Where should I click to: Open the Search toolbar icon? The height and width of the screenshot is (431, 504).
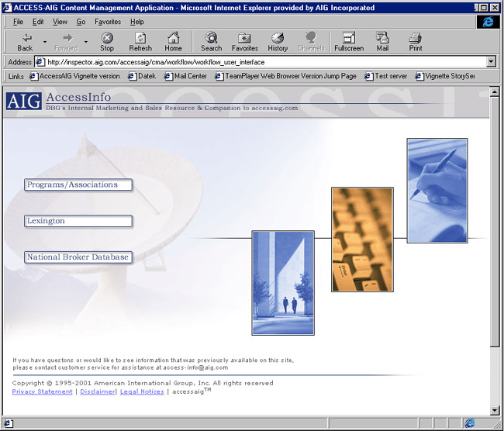tap(211, 42)
